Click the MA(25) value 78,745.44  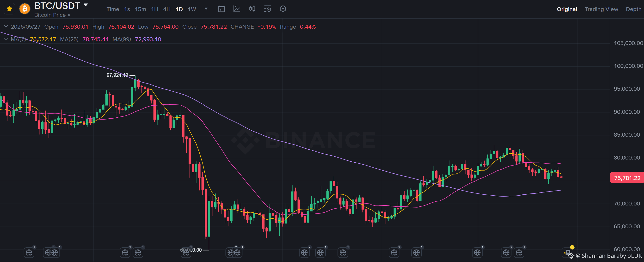pyautogui.click(x=96, y=39)
